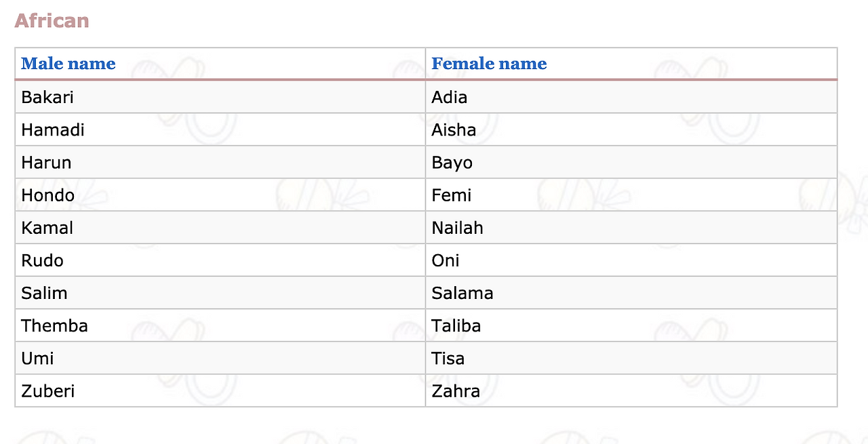Select the male name Themba
Viewport: 868px width, 444px height.
point(55,325)
